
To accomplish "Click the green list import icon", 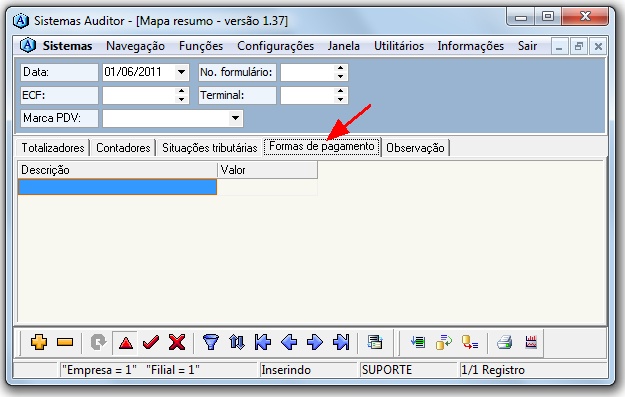I will 418,342.
